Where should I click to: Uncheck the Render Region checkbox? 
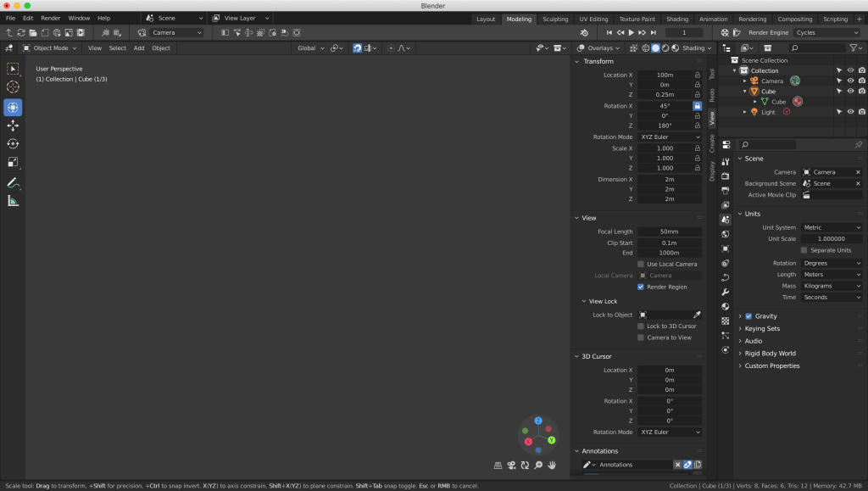pos(641,287)
